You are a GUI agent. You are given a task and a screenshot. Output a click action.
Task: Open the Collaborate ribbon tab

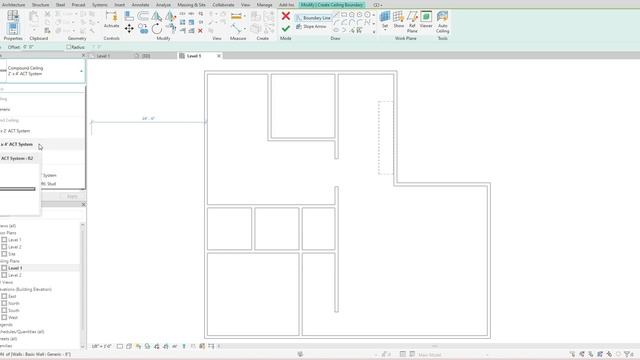point(223,5)
